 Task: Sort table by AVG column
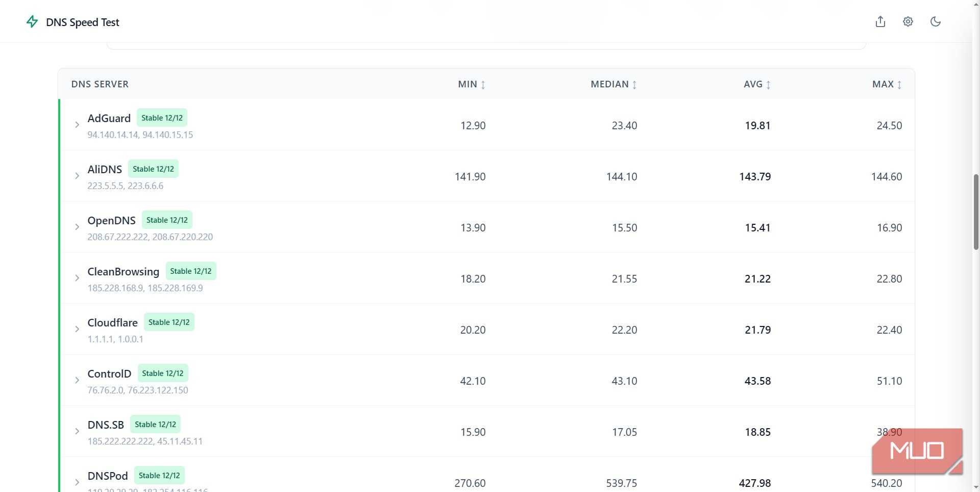click(x=757, y=84)
